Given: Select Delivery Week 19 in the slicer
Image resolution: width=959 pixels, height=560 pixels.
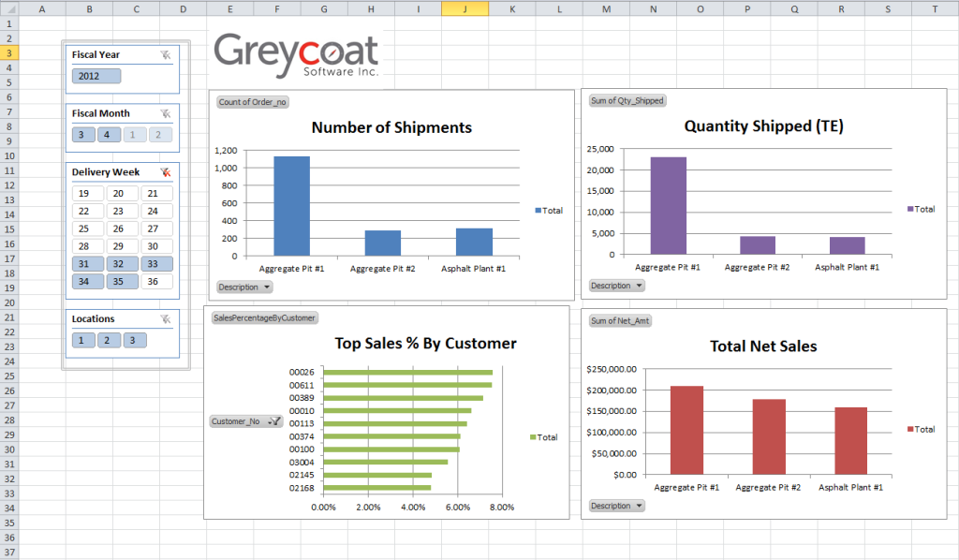Looking at the screenshot, I should [x=86, y=194].
